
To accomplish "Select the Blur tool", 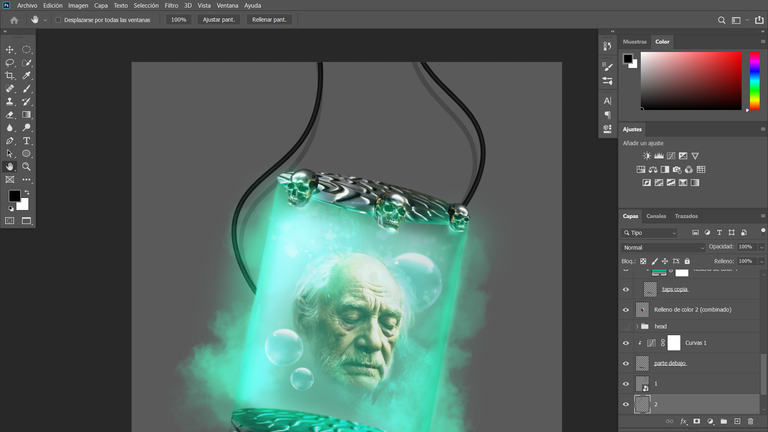I will point(10,127).
